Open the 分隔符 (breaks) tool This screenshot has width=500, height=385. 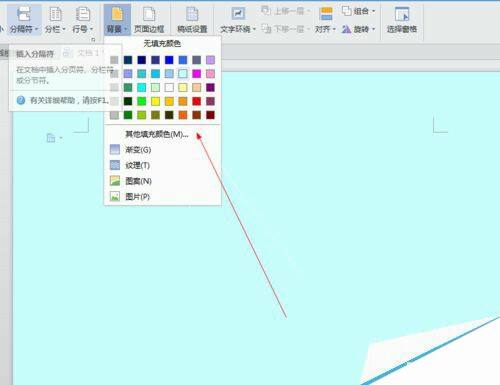click(x=24, y=20)
